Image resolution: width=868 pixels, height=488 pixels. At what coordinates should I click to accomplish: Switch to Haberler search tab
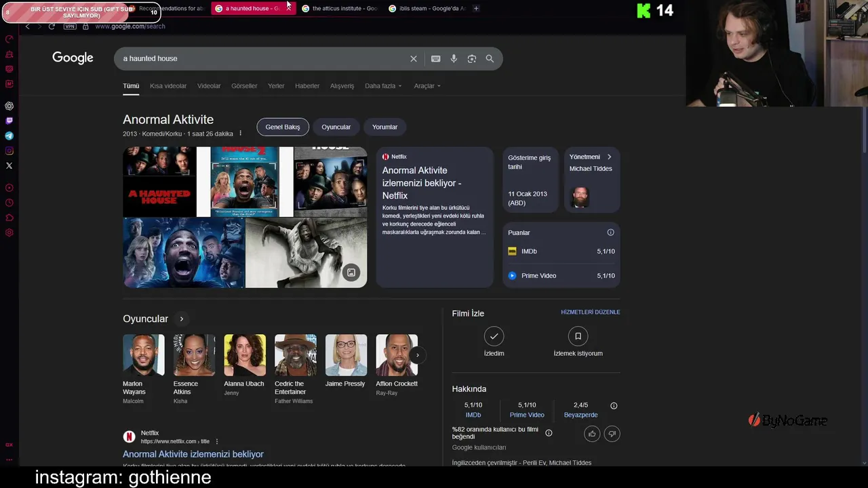[x=307, y=86]
